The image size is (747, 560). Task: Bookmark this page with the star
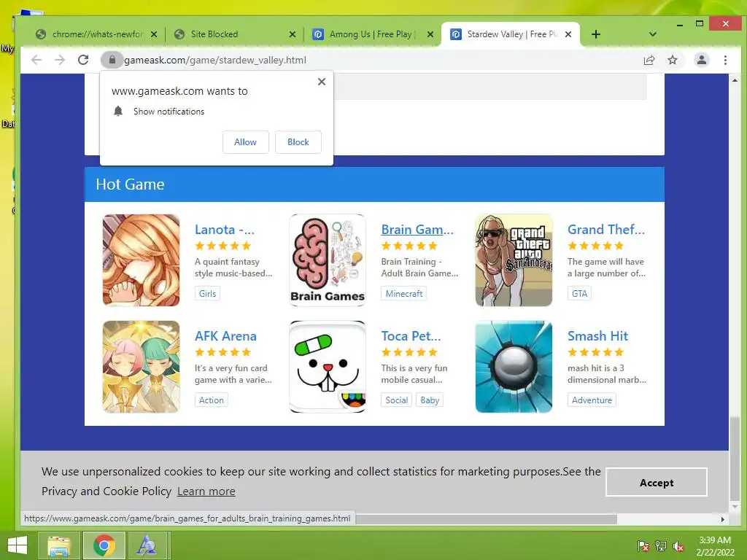[x=672, y=60]
